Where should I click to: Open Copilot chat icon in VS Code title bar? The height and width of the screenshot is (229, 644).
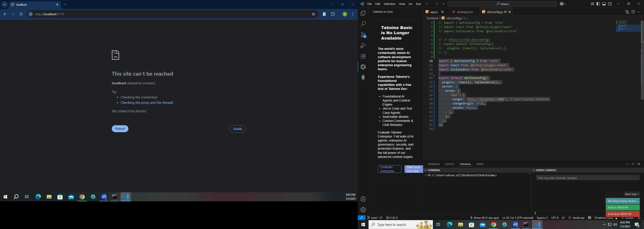pyautogui.click(x=562, y=4)
